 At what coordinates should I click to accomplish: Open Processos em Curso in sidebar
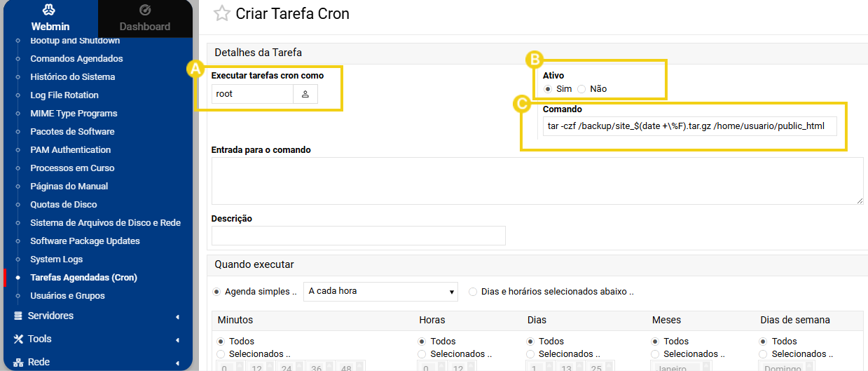(x=72, y=168)
